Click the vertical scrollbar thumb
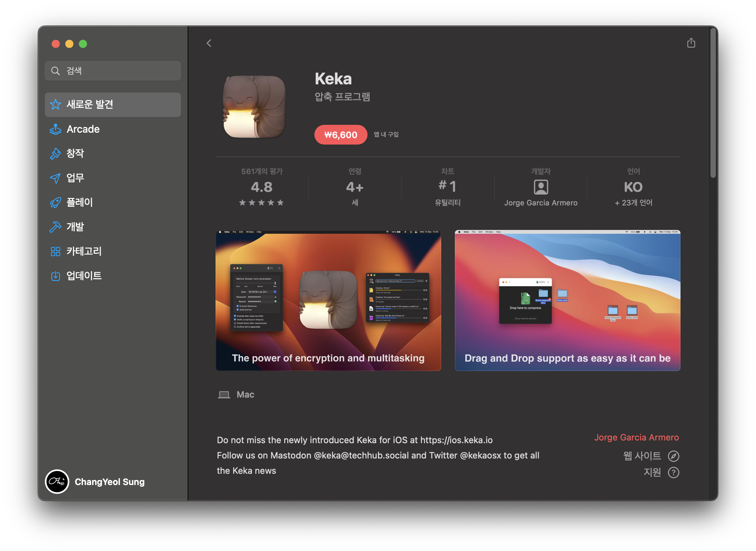Screen dimensions: 756x551 pos(713,102)
